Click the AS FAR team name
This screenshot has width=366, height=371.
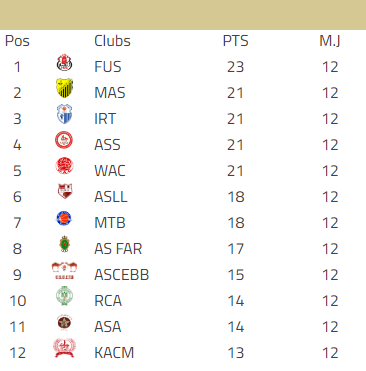click(x=118, y=249)
